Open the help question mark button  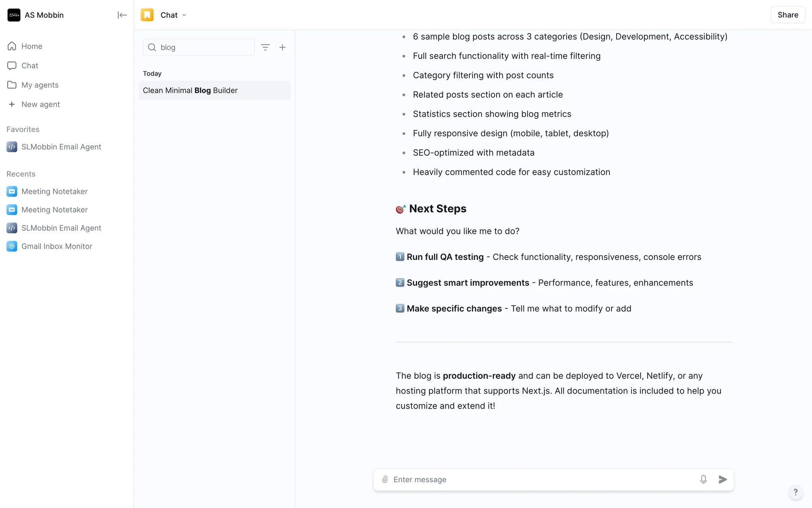pos(796,492)
